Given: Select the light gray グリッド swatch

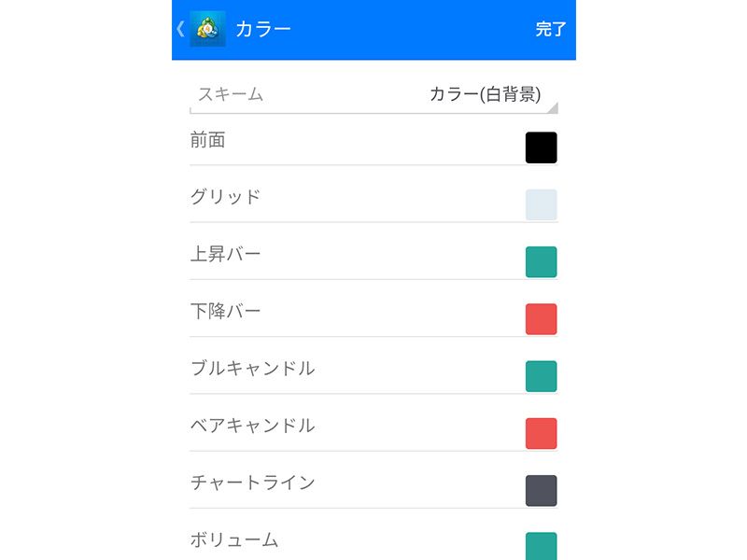Looking at the screenshot, I should 541,204.
